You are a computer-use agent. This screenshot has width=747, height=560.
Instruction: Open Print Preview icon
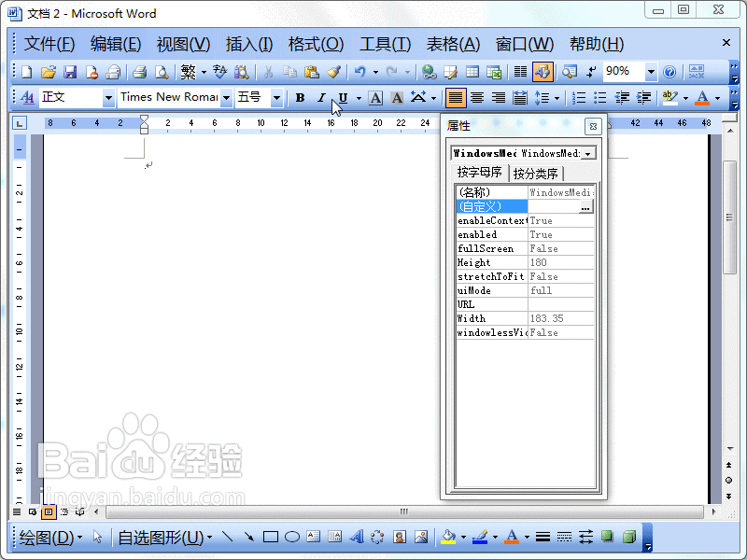pos(162,72)
